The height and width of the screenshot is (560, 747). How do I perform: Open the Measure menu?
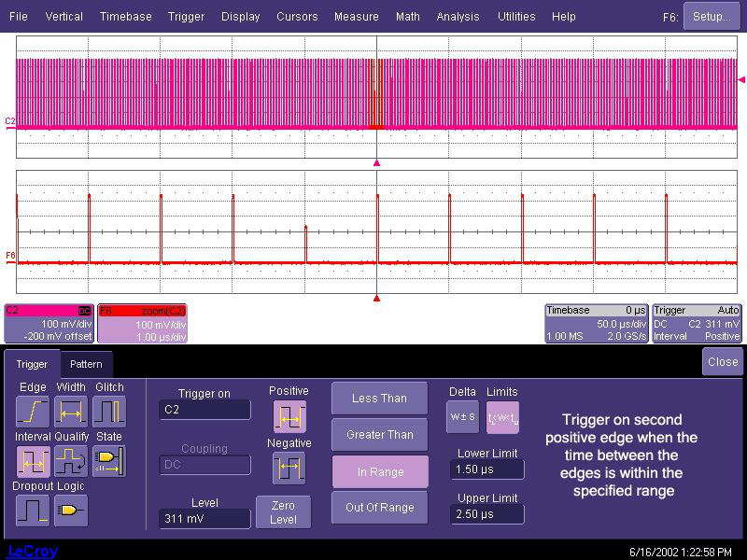356,17
